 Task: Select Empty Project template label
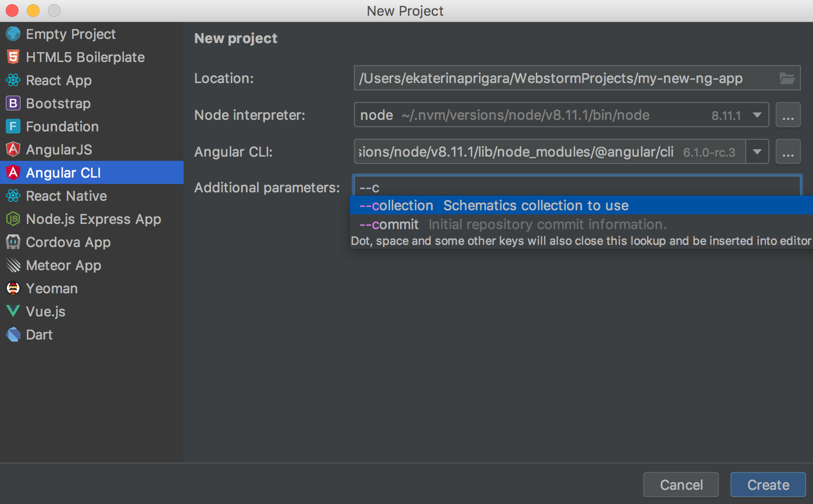pyautogui.click(x=71, y=34)
